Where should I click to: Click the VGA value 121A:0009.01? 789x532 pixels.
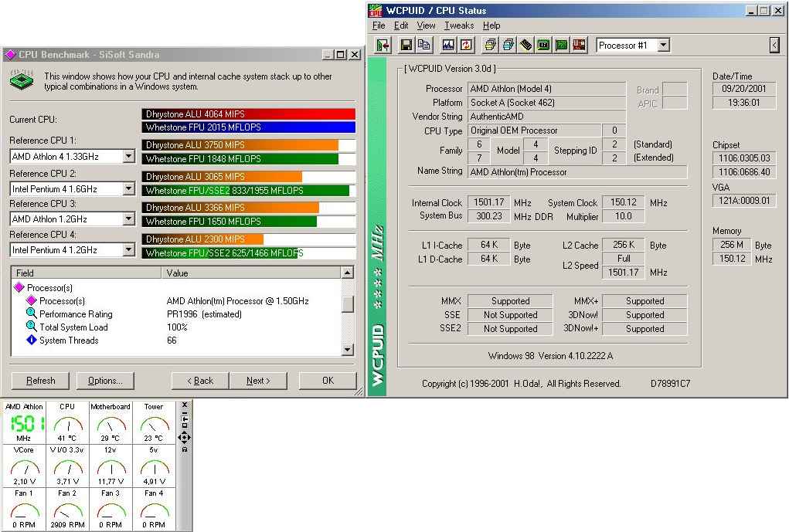tap(743, 201)
